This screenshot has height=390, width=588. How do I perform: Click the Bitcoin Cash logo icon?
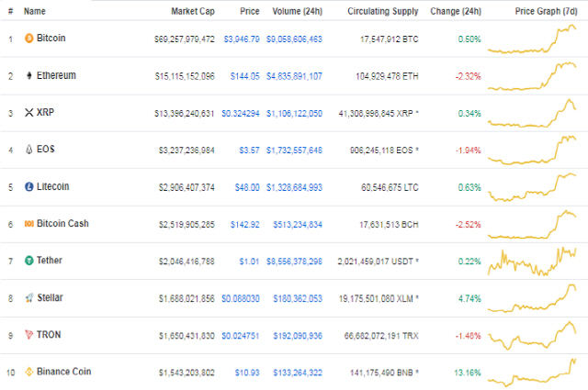(28, 224)
